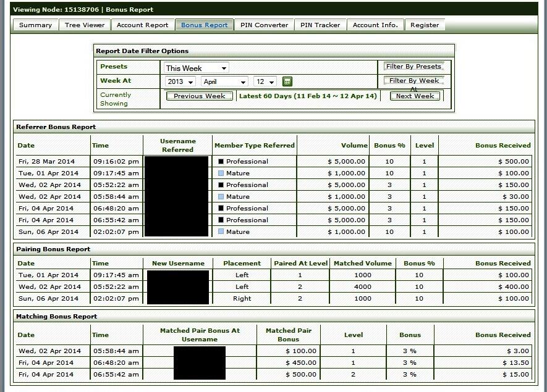Open the Presets dropdown showing This Week

point(196,68)
